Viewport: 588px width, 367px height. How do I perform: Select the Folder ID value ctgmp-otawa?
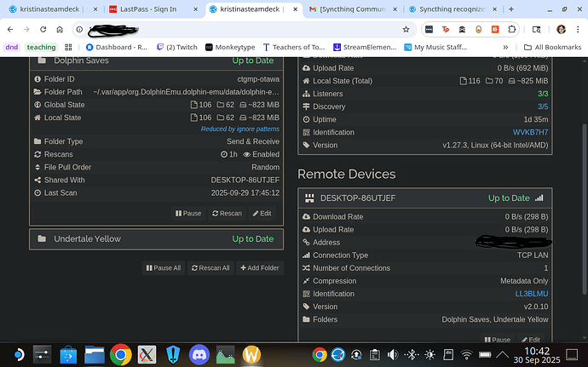(258, 79)
